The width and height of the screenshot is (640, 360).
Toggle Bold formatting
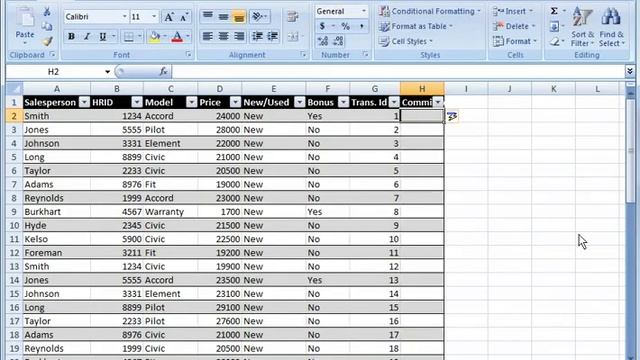71,37
